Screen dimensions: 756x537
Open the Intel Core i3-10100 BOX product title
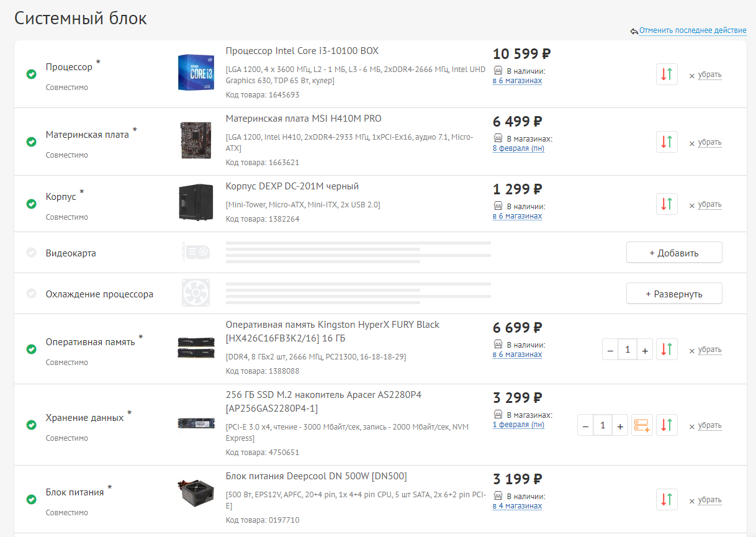302,51
